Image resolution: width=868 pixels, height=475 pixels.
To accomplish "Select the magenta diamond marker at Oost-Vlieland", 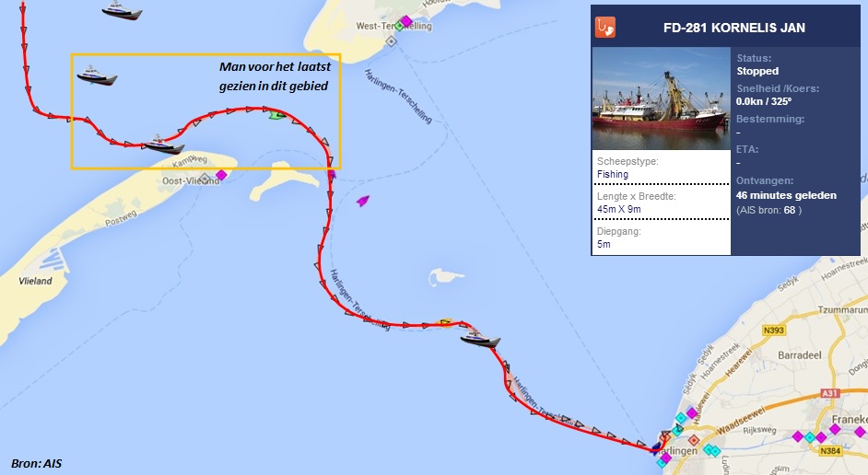I will point(221,175).
